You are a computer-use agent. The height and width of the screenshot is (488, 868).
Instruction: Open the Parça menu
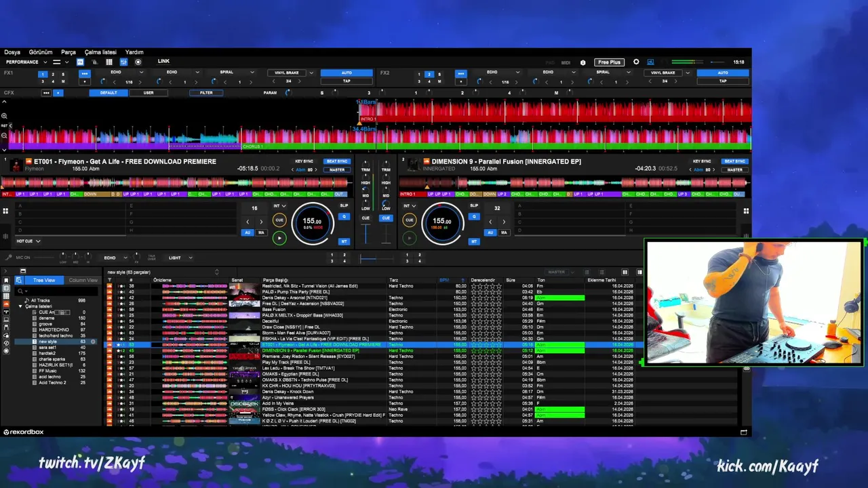click(x=68, y=52)
